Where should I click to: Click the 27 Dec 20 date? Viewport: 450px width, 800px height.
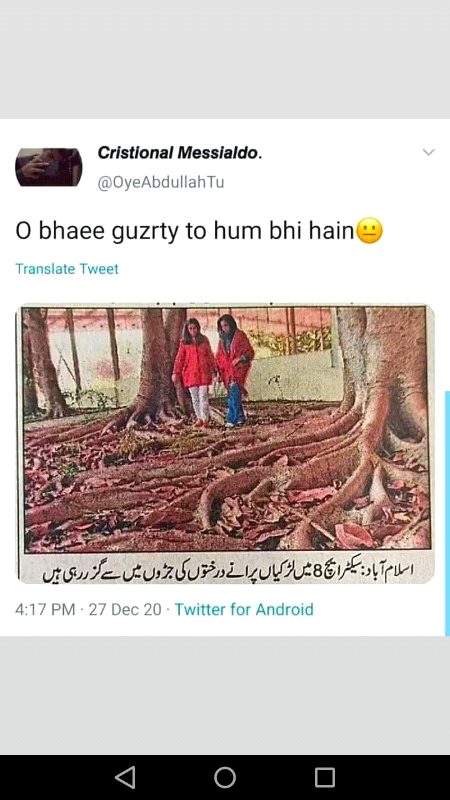pyautogui.click(x=125, y=609)
